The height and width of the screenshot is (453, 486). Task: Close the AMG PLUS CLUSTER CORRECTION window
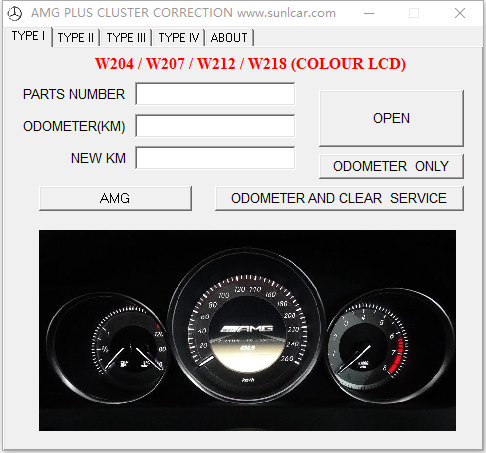(x=460, y=13)
